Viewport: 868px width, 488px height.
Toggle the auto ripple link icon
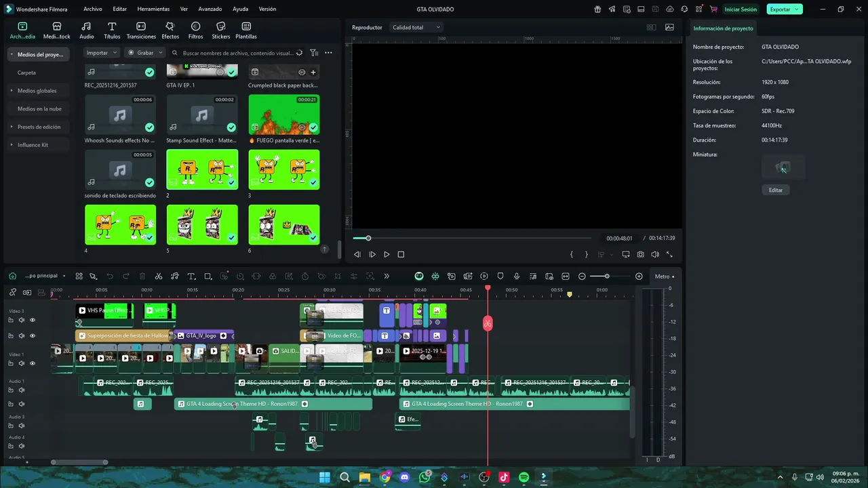click(27, 292)
